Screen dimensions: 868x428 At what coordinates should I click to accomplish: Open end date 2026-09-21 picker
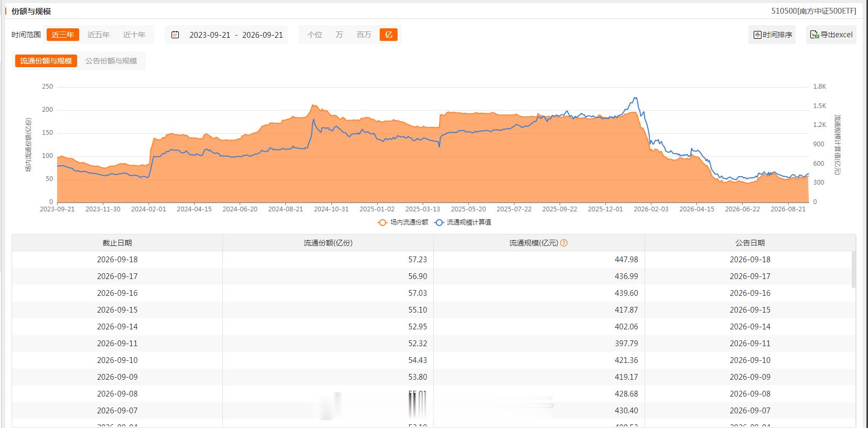click(263, 35)
